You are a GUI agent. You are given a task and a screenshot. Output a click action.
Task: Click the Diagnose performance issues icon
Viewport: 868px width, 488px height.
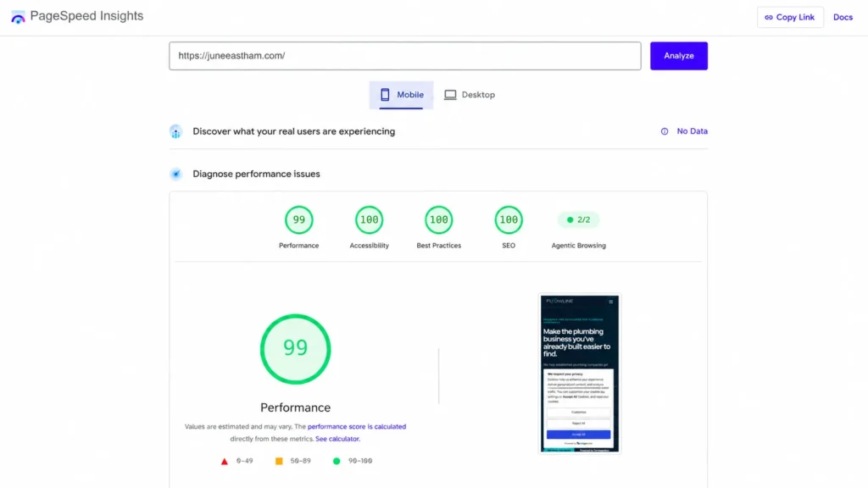[x=175, y=174]
